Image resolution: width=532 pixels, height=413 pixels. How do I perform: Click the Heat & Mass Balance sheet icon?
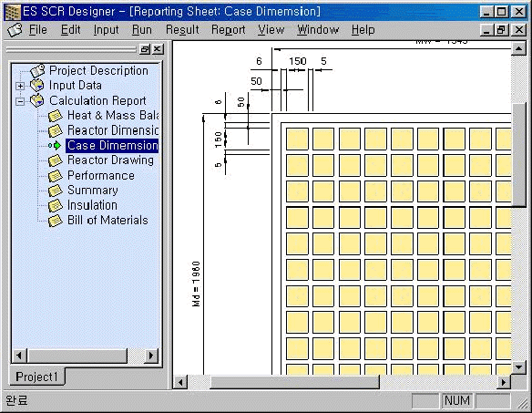coord(56,116)
